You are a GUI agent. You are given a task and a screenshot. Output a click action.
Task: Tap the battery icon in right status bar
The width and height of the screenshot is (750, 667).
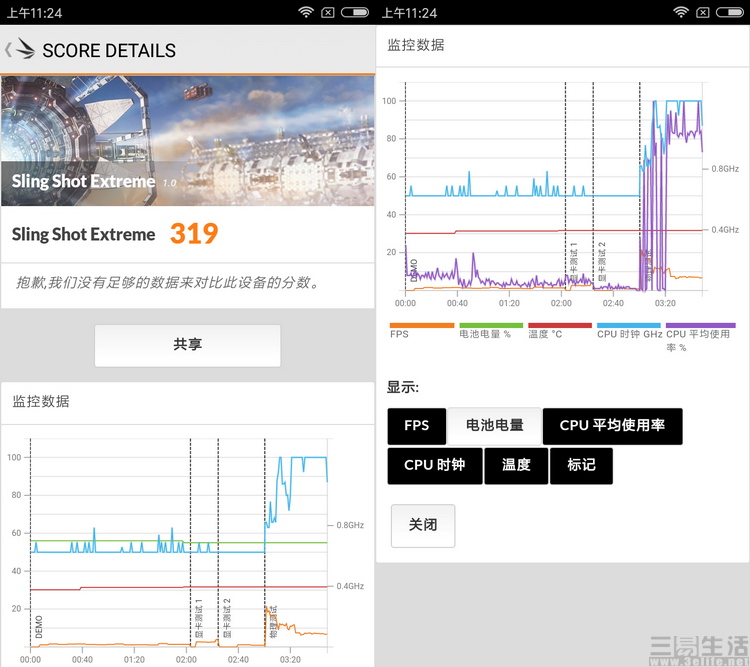pos(729,12)
